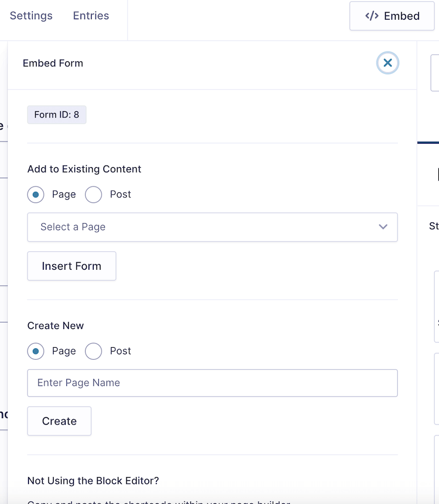This screenshot has width=439, height=504.
Task: Switch to the Entries tab
Action: click(x=91, y=15)
